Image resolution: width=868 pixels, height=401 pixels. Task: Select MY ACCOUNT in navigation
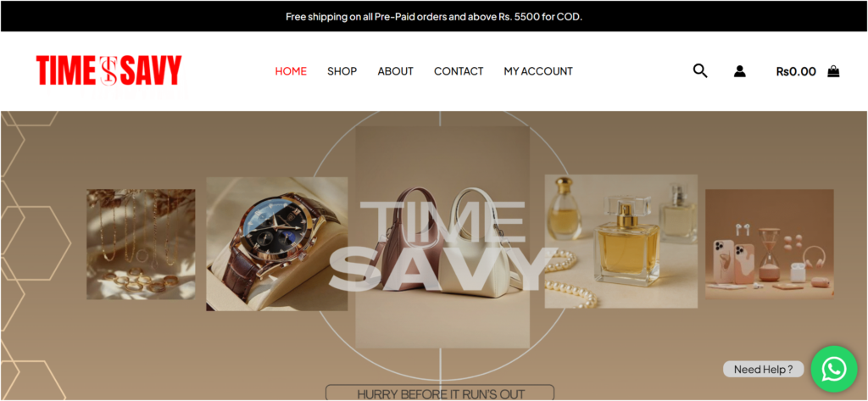538,71
